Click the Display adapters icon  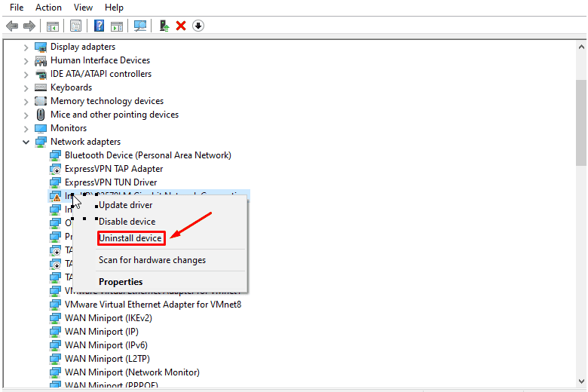click(41, 47)
